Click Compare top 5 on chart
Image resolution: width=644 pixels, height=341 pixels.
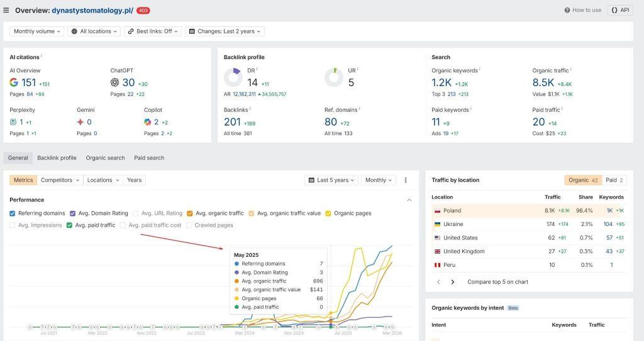[x=498, y=282]
